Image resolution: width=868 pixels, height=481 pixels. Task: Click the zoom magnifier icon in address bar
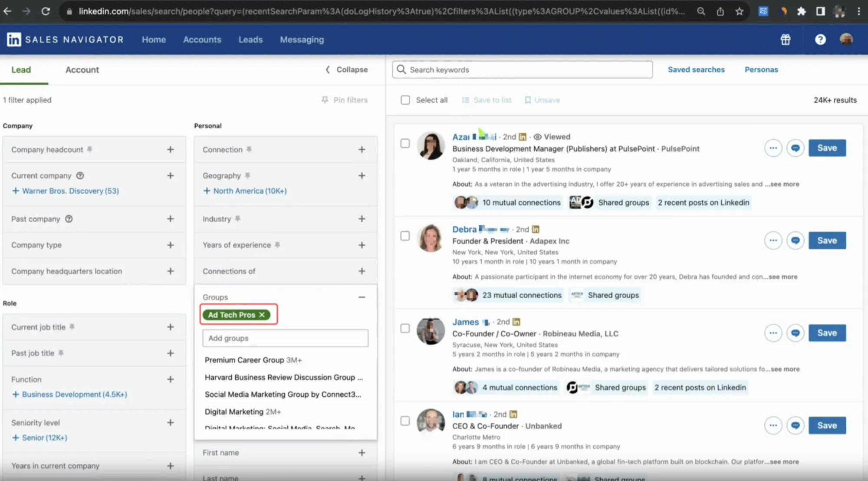701,11
